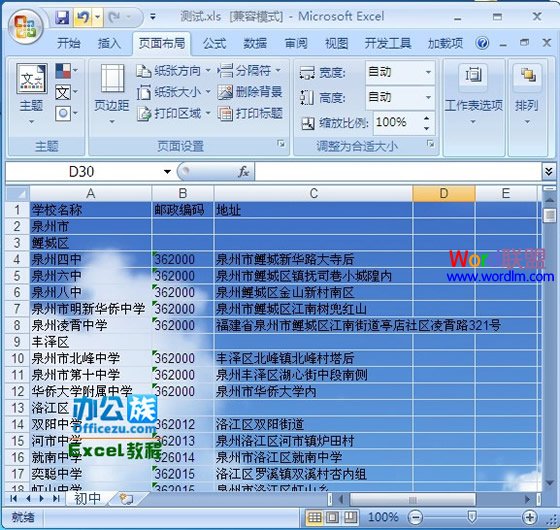Click cell containing 泉州市华侨大学内
This screenshot has width=560, height=530.
point(313,392)
